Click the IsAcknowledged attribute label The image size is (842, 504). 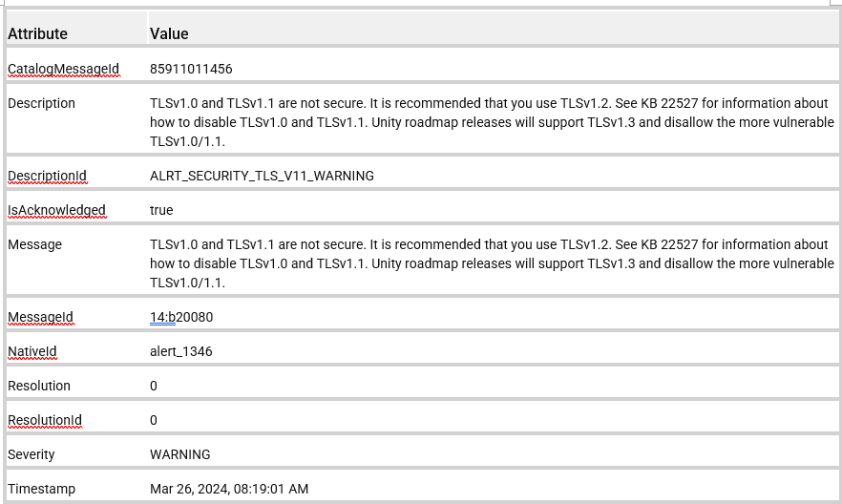(56, 210)
